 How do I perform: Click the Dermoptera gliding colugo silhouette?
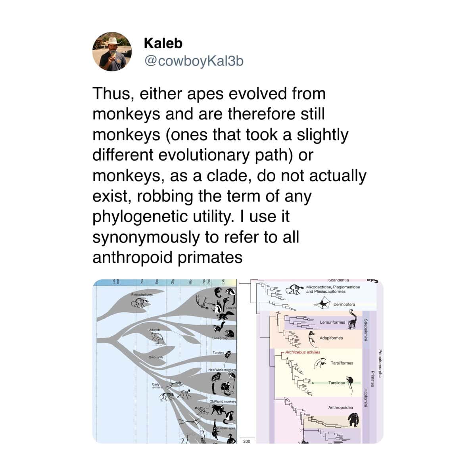click(322, 304)
